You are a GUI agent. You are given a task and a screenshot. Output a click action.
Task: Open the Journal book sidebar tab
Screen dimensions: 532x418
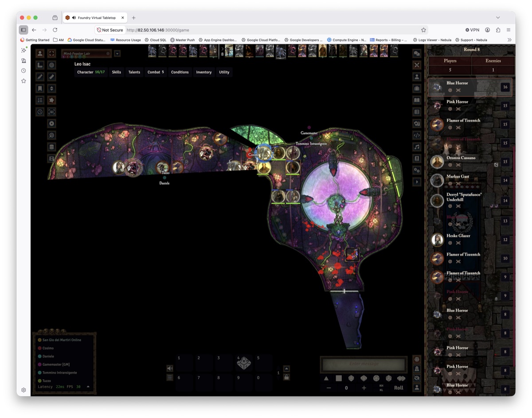click(x=417, y=100)
